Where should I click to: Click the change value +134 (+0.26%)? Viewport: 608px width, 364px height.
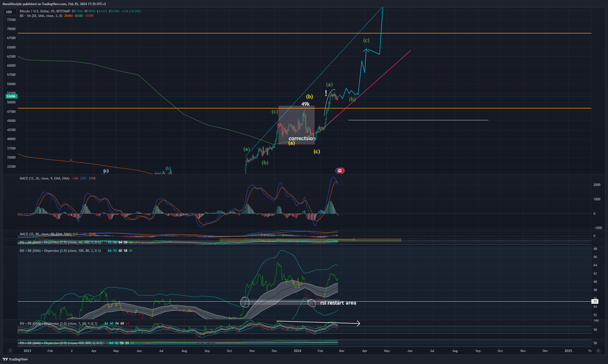[131, 11]
